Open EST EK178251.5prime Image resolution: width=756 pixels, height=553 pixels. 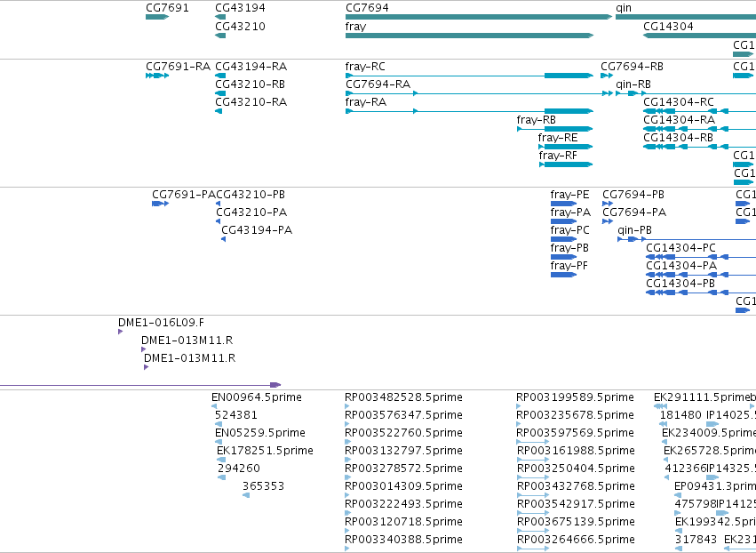click(x=265, y=451)
